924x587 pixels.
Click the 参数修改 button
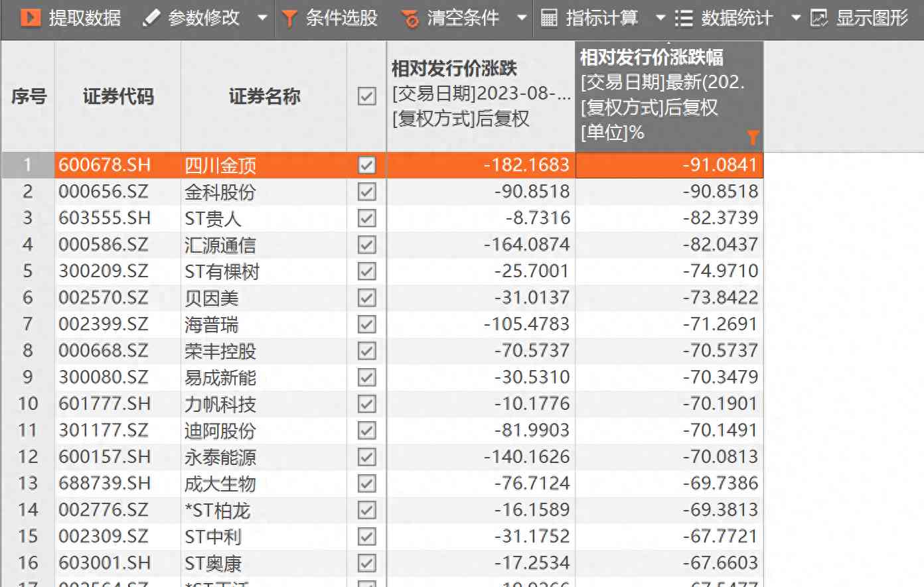pyautogui.click(x=192, y=18)
